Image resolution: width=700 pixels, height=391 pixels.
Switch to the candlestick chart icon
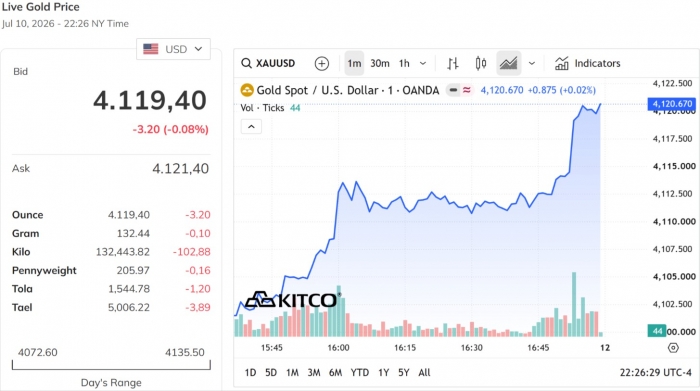coord(480,63)
